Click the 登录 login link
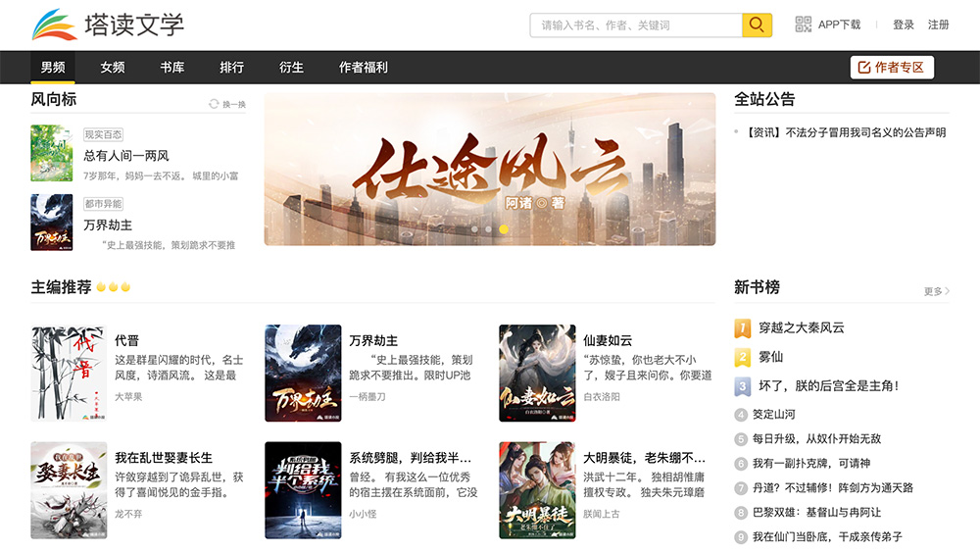Viewport: 980px width, 552px height. pyautogui.click(x=904, y=25)
